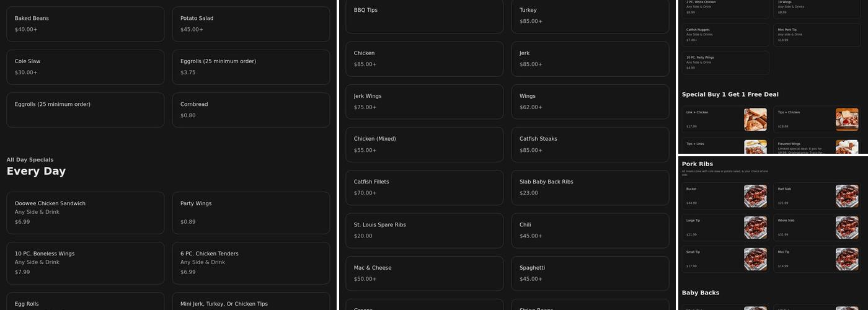This screenshot has height=310, width=868.
Task: Choose the Catfish Nuggets special card
Action: 726,35
